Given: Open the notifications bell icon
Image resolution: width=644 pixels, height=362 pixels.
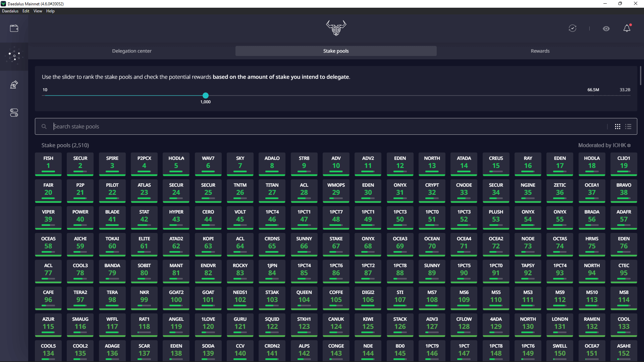Looking at the screenshot, I should point(627,28).
